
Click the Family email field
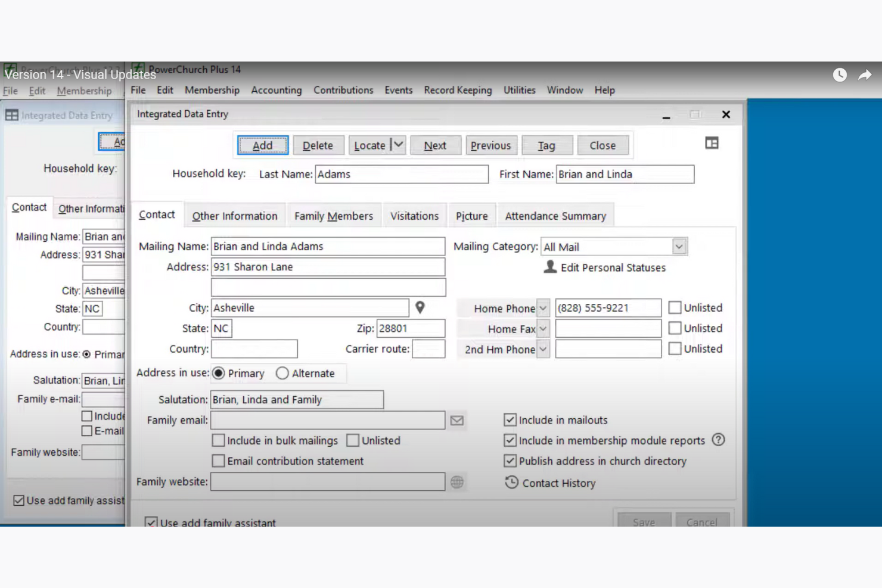click(x=328, y=420)
